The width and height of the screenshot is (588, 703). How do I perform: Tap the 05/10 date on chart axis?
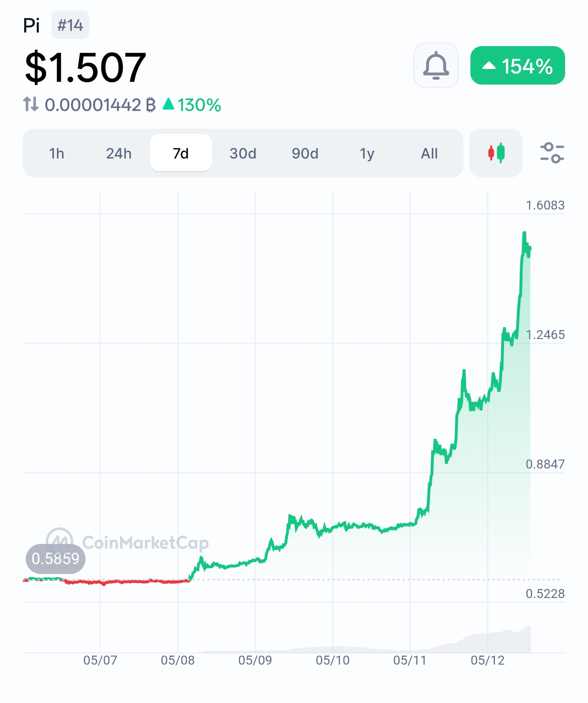(333, 660)
